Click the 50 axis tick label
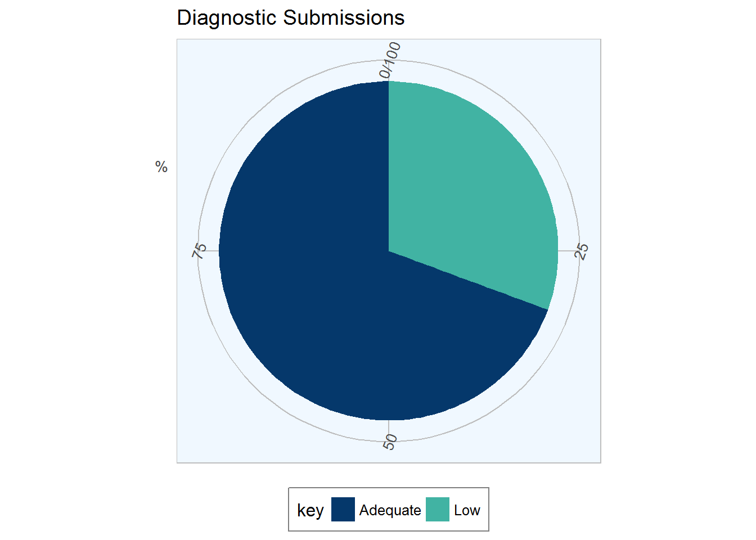This screenshot has height=540, width=756. (x=390, y=442)
